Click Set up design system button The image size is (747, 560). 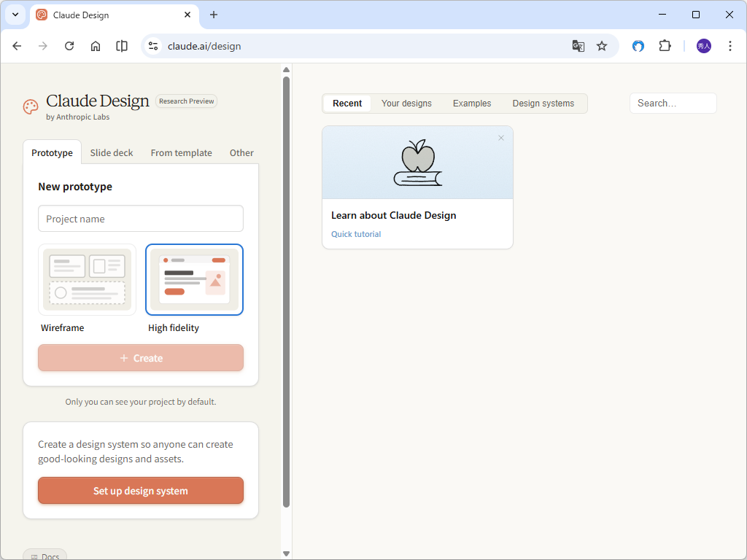pos(141,491)
